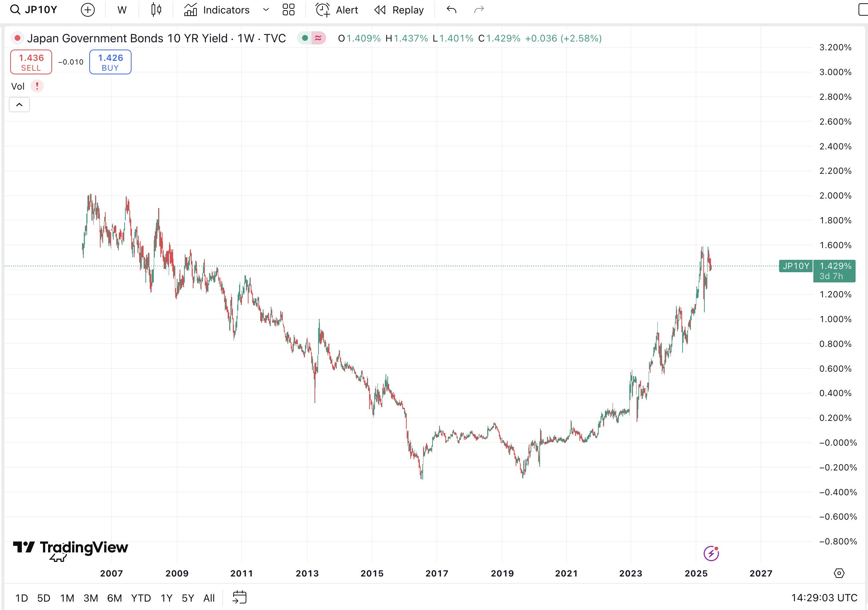Toggle the pink approximate-data indicator
868x610 pixels.
coord(318,38)
